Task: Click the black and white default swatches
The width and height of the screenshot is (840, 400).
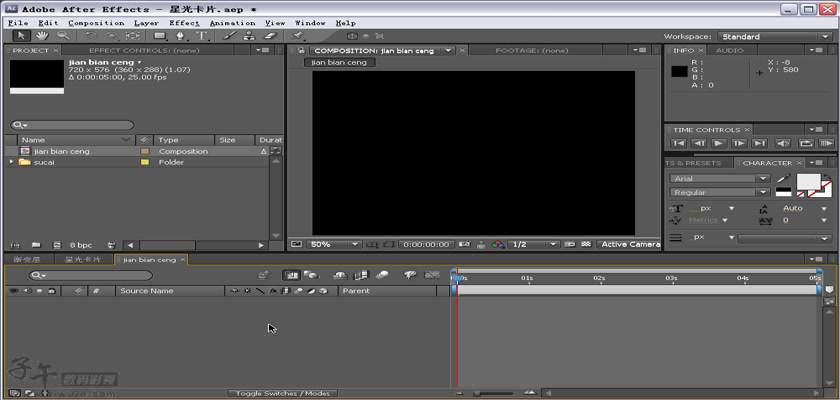Action: (783, 192)
